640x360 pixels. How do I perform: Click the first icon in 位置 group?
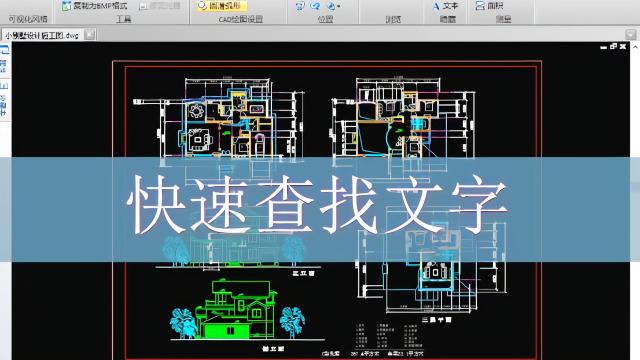point(300,6)
